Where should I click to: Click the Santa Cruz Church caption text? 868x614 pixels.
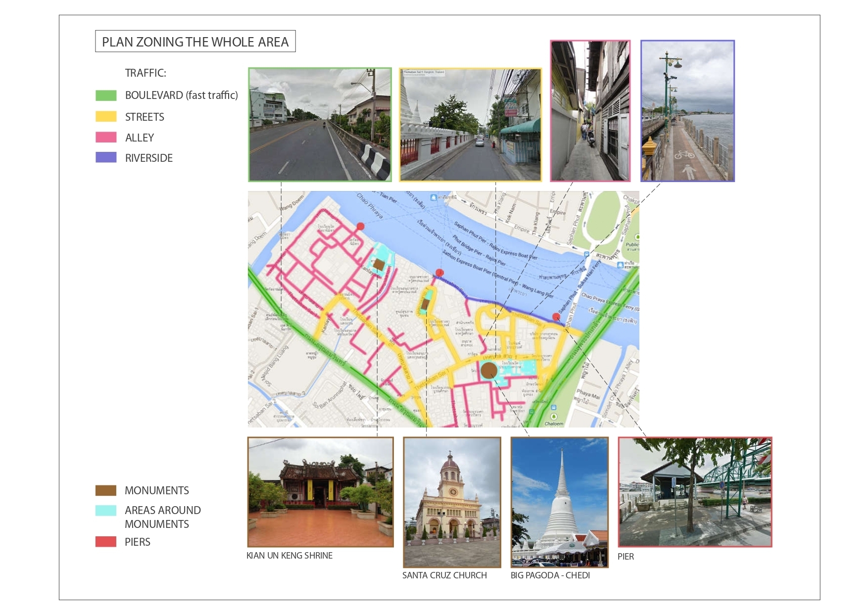point(444,575)
